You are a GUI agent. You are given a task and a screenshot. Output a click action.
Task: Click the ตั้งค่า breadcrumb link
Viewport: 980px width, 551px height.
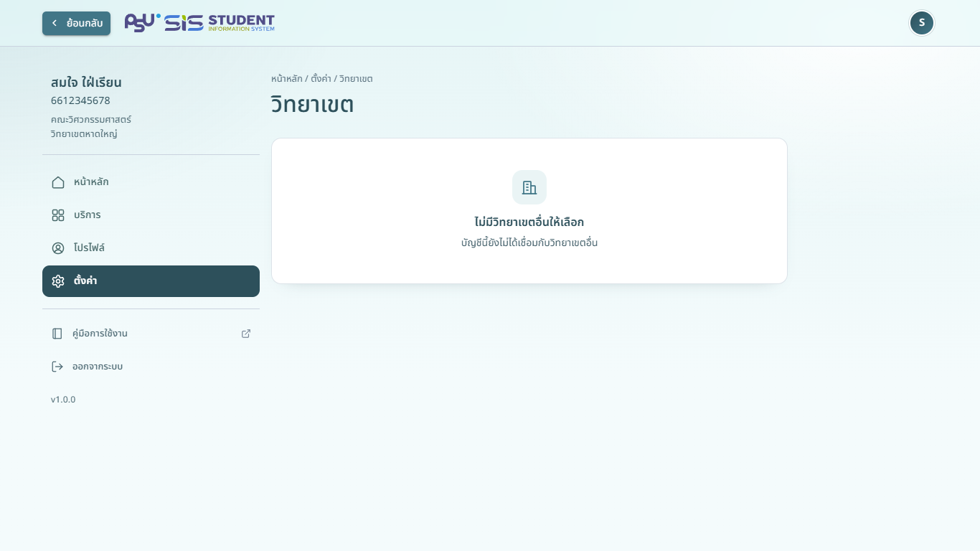pyautogui.click(x=321, y=79)
